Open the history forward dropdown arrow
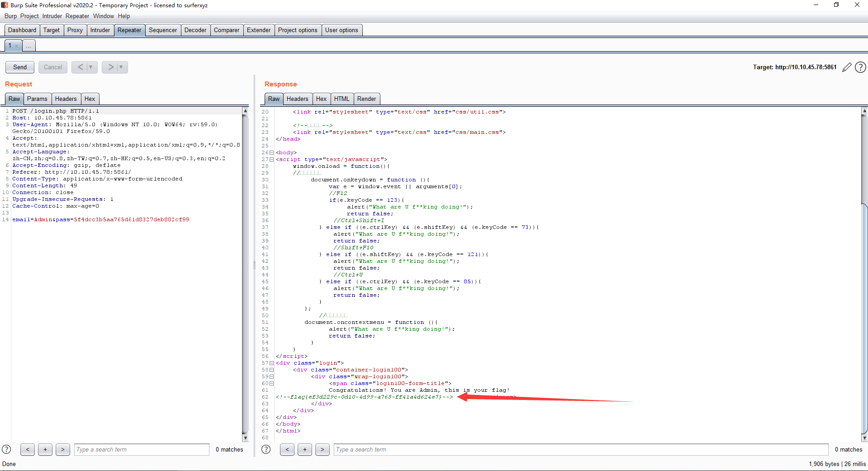868x471 pixels. click(x=121, y=67)
